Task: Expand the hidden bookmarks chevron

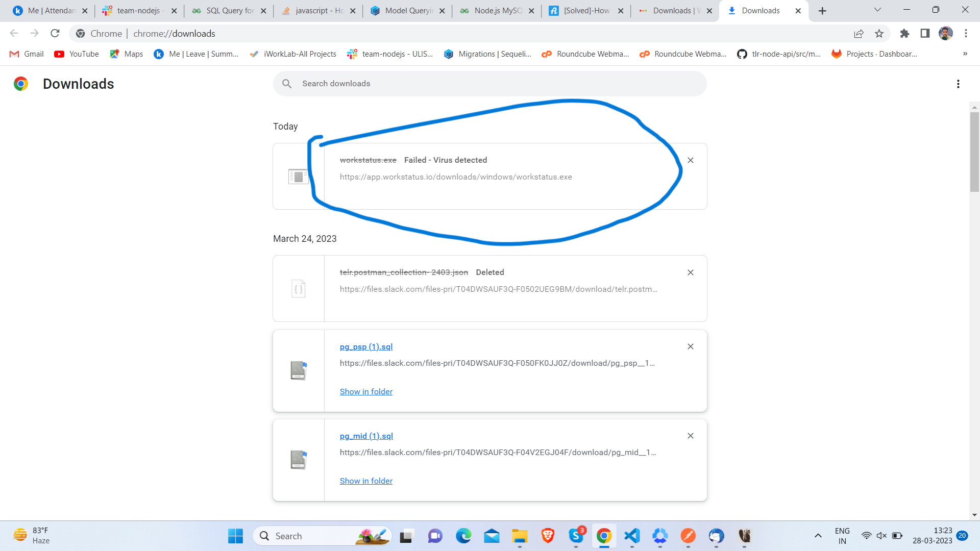Action: click(965, 54)
